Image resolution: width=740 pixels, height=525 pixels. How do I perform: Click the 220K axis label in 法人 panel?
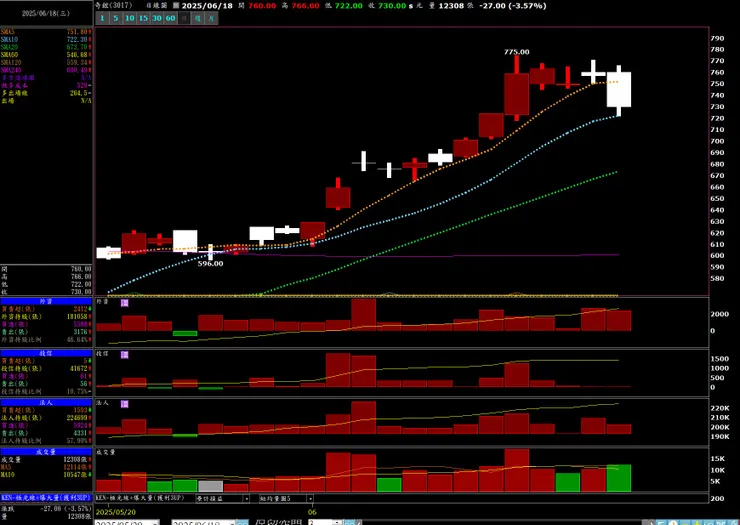click(720, 408)
